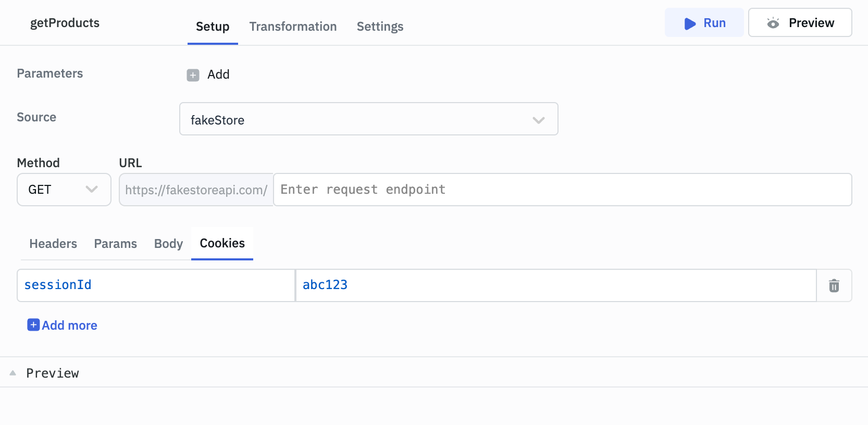The height and width of the screenshot is (425, 868).
Task: Click the Add parameter label
Action: point(218,74)
